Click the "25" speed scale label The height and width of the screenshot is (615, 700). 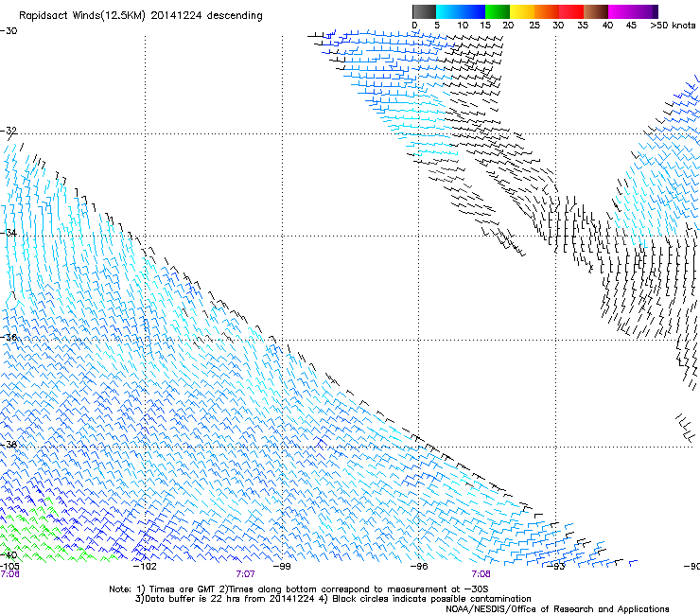point(534,26)
